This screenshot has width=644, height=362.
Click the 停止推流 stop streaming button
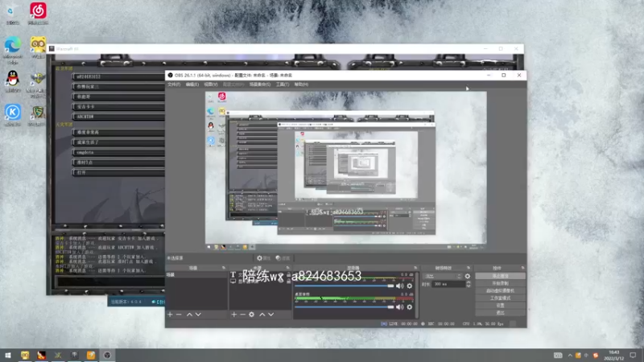(500, 276)
